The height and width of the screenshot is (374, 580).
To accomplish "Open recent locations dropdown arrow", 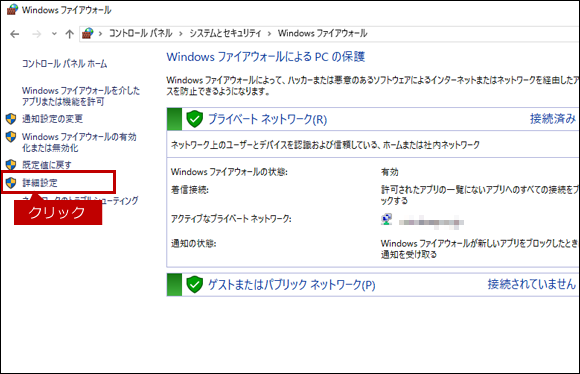I will click(x=54, y=34).
